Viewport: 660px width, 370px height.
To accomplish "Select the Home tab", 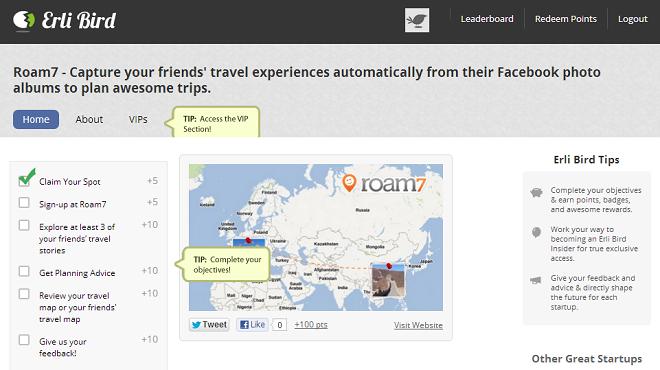I will tap(36, 120).
